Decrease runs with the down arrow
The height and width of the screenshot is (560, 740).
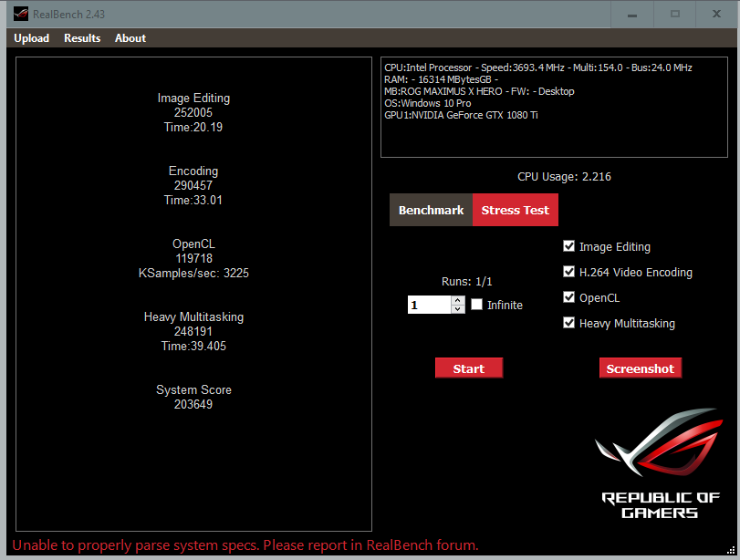point(458,309)
